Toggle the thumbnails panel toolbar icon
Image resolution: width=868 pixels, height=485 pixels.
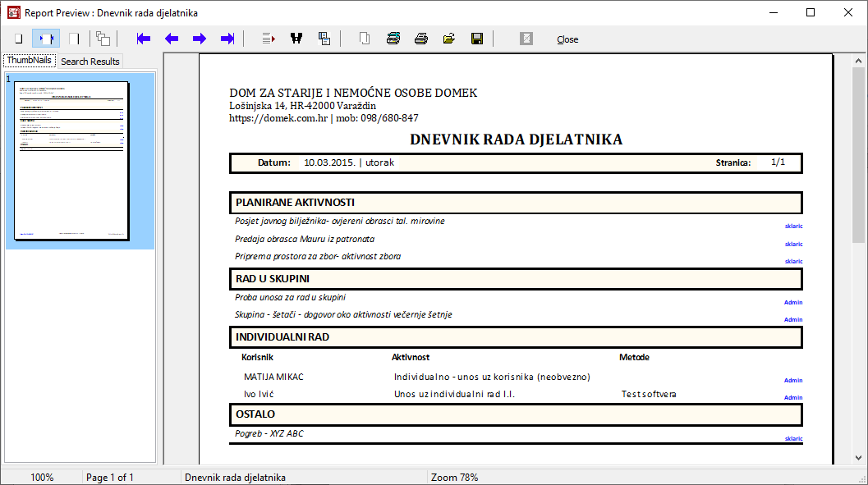pos(103,39)
